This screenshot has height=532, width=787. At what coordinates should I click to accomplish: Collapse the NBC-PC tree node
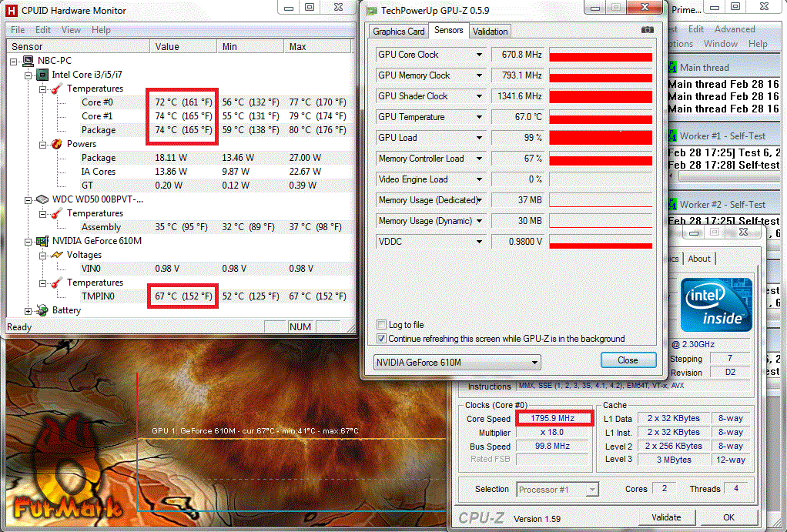coord(14,62)
